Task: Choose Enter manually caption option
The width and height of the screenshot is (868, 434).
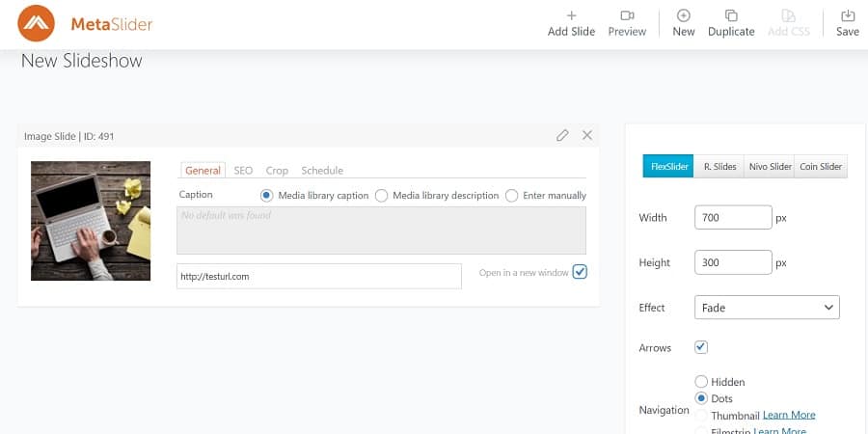Action: pyautogui.click(x=512, y=196)
